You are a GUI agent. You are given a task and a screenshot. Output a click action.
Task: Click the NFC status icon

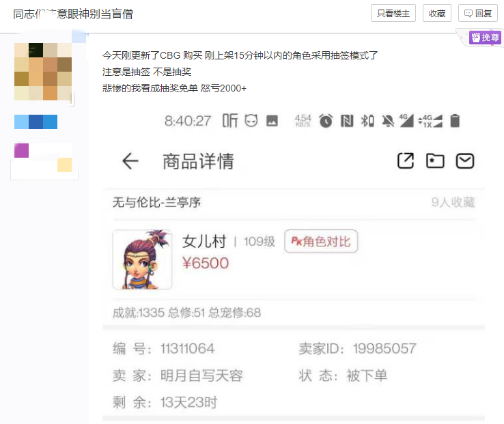347,121
